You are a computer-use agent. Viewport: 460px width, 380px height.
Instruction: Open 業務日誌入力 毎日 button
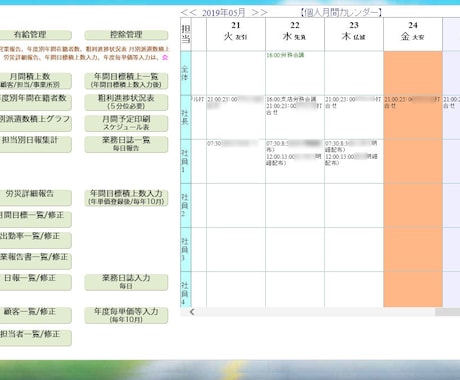click(126, 282)
